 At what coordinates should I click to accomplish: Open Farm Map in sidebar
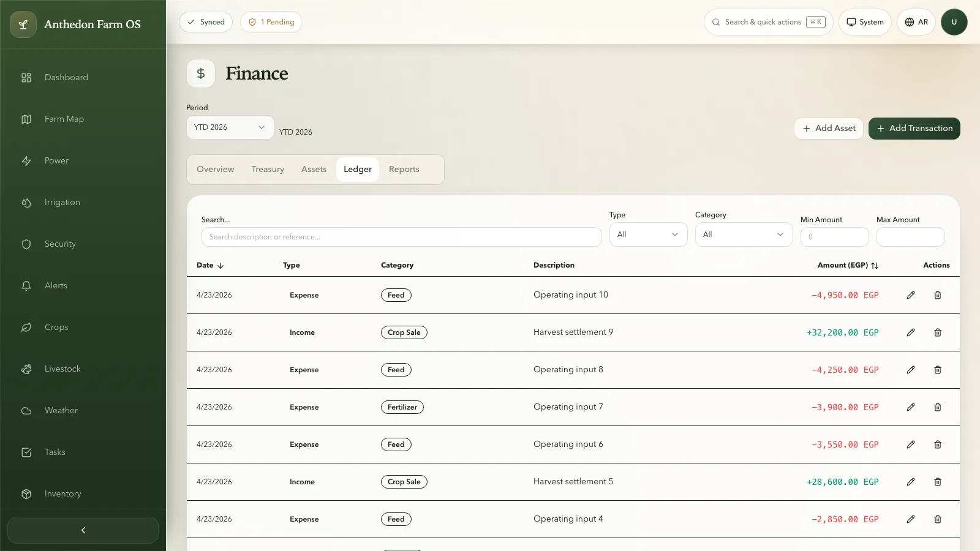[83, 119]
